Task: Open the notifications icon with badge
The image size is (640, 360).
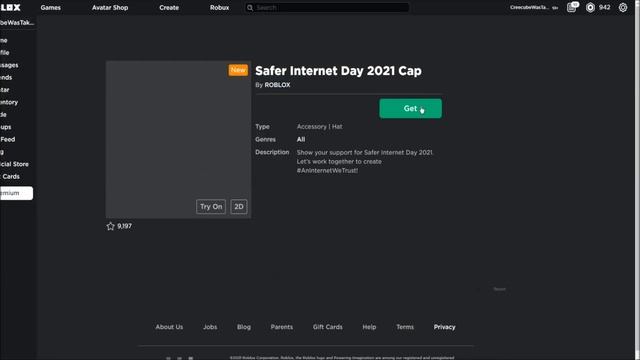Action: click(572, 7)
